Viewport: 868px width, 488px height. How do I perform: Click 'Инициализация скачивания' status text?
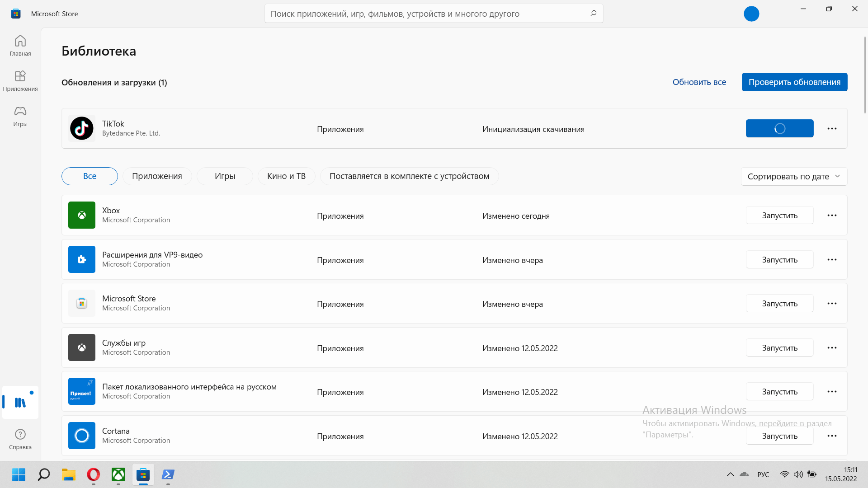[x=533, y=129]
